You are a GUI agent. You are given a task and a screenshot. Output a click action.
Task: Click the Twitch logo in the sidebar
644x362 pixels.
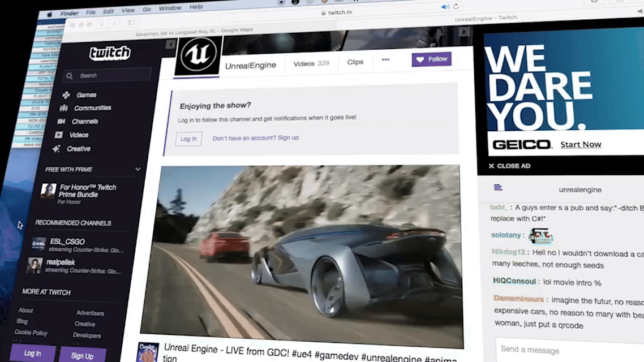tap(110, 53)
